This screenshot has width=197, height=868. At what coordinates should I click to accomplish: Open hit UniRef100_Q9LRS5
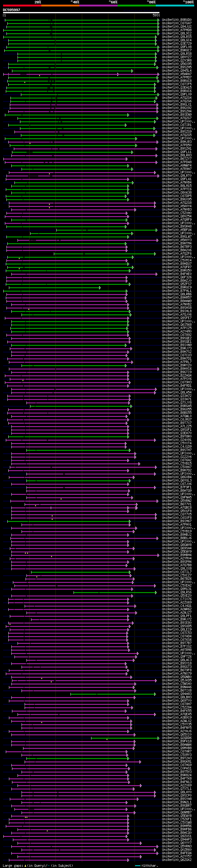[x=177, y=37]
